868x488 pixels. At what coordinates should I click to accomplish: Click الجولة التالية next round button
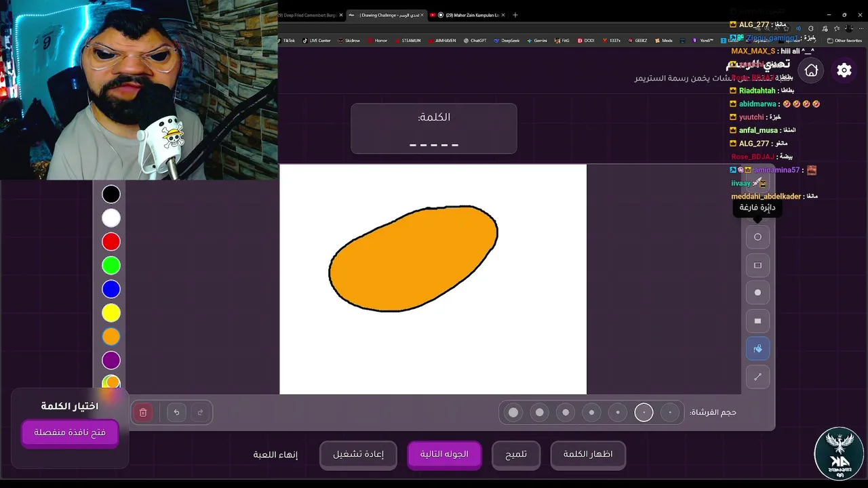coord(444,454)
